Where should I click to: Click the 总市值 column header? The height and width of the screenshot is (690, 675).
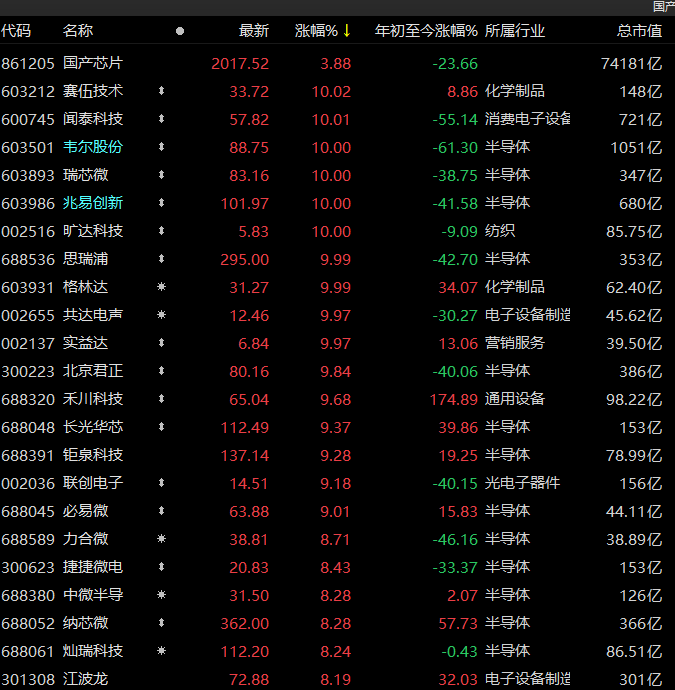(x=639, y=31)
